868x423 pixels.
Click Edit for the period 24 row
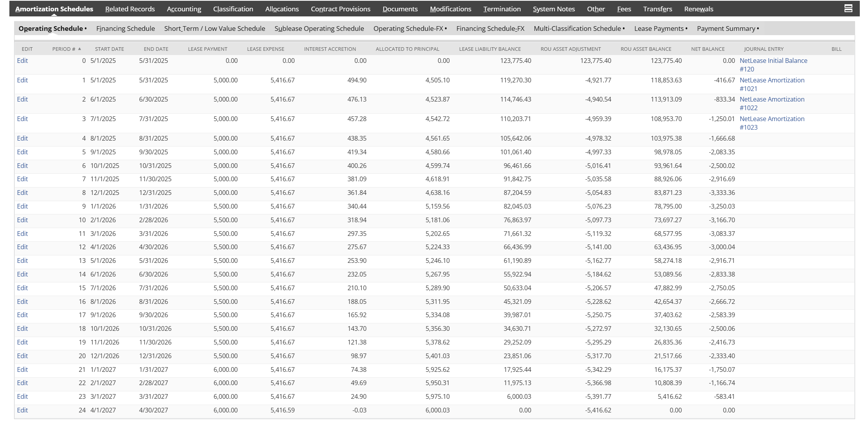tap(22, 410)
